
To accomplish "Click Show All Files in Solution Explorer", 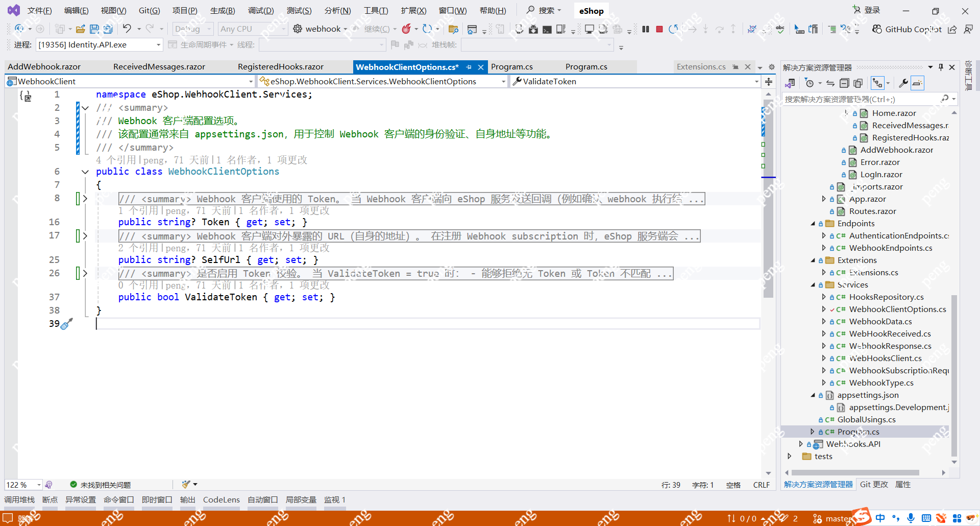I will [858, 83].
